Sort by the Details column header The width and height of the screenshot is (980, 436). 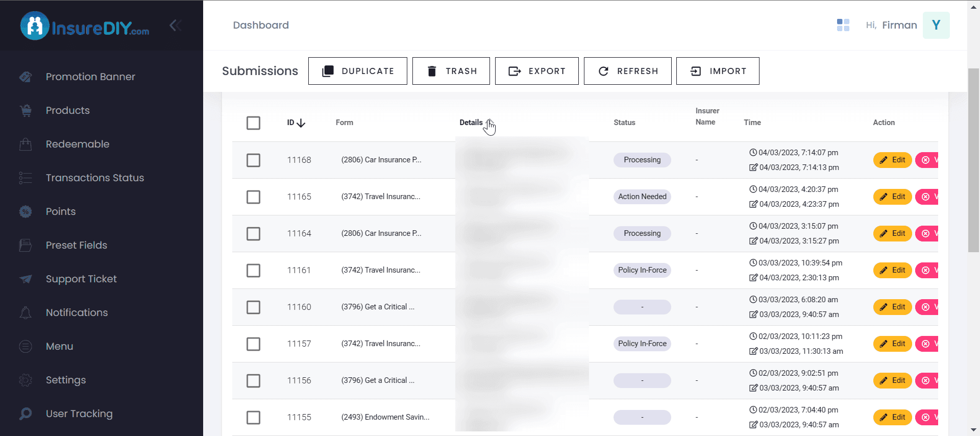[x=471, y=123]
